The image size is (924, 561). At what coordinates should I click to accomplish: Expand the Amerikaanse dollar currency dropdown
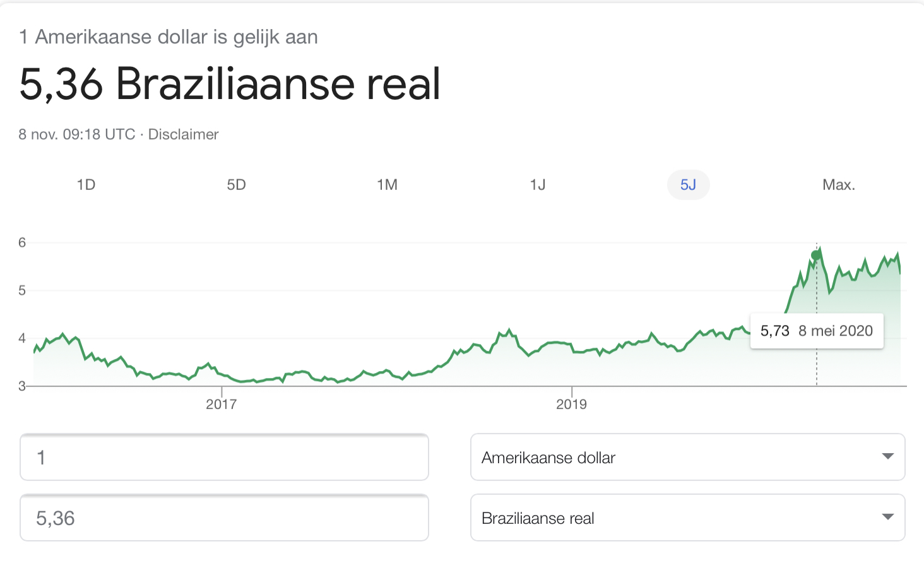click(x=688, y=457)
